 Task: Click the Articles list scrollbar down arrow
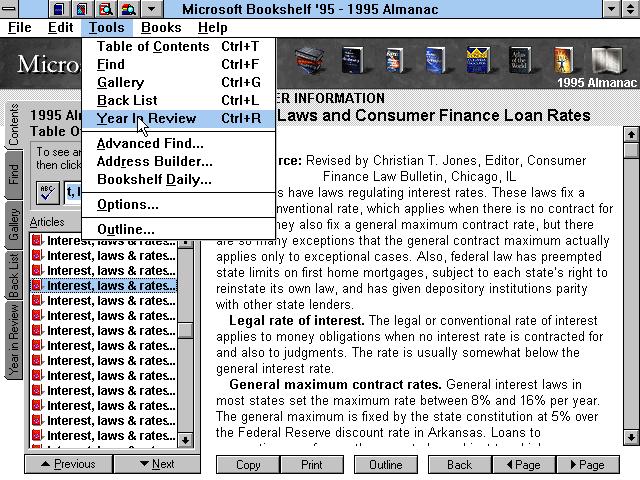click(185, 440)
